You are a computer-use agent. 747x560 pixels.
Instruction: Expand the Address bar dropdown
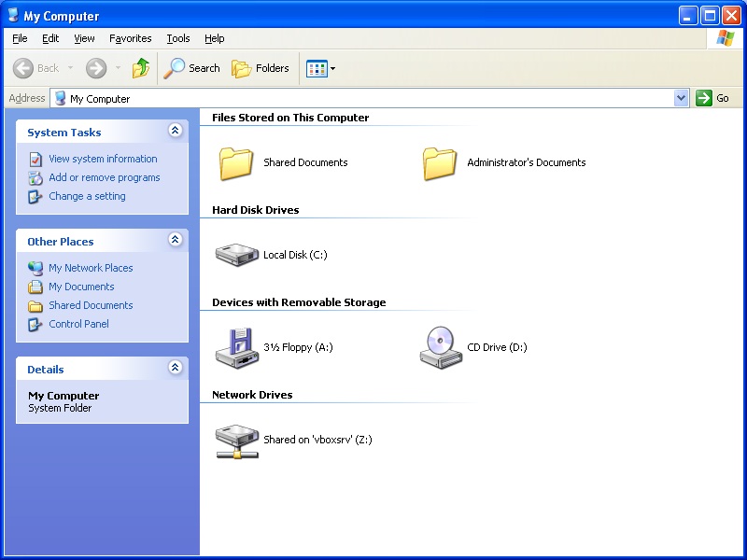[x=682, y=98]
